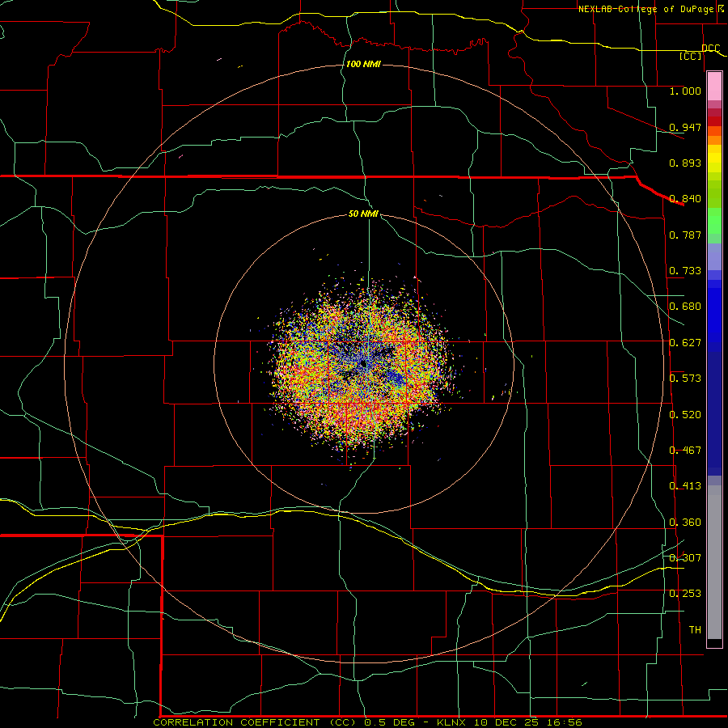The width and height of the screenshot is (728, 728).
Task: Pick the red segment of the color bar
Action: 714,121
